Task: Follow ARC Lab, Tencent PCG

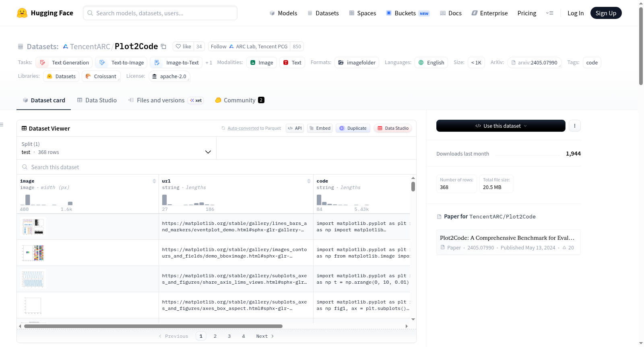Action: pos(249,46)
